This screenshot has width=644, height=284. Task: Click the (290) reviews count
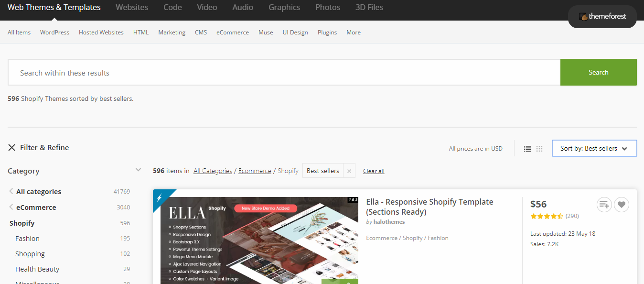(572, 216)
